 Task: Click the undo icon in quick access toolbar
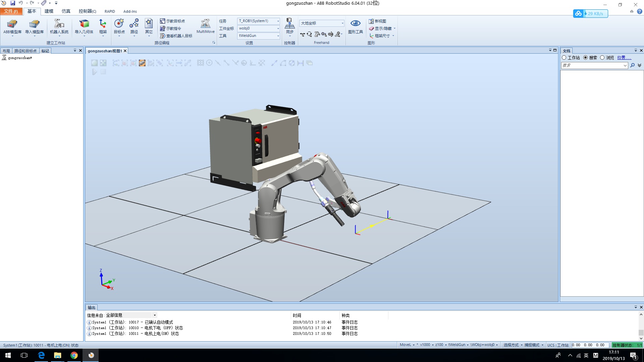coord(21,3)
